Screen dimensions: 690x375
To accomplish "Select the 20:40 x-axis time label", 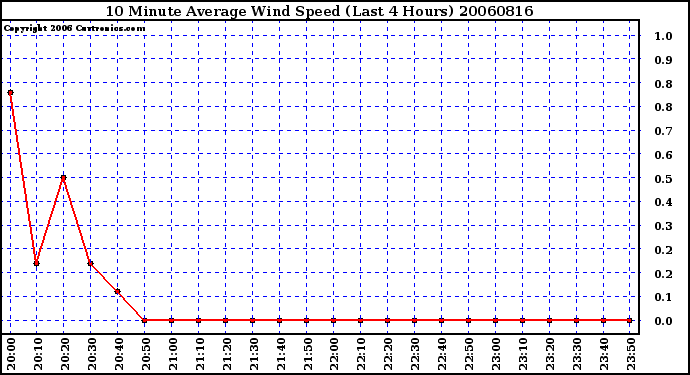I will click(x=119, y=354).
